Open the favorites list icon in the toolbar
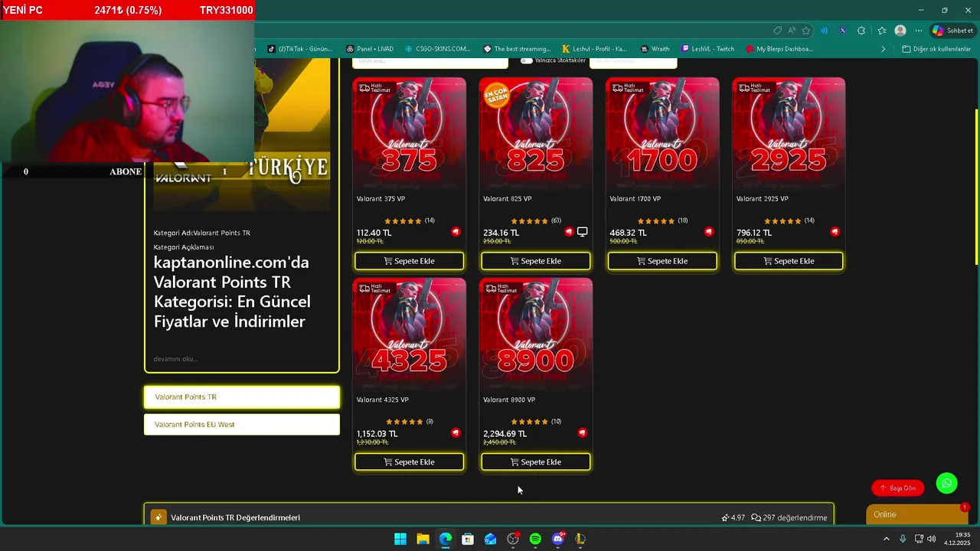Image resolution: width=980 pixels, height=551 pixels. [x=881, y=31]
